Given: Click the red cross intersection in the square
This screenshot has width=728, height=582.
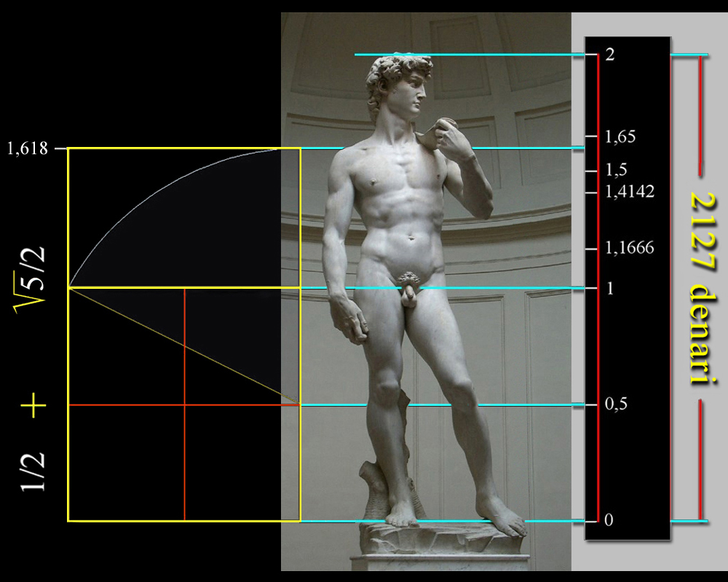Looking at the screenshot, I should (x=184, y=404).
